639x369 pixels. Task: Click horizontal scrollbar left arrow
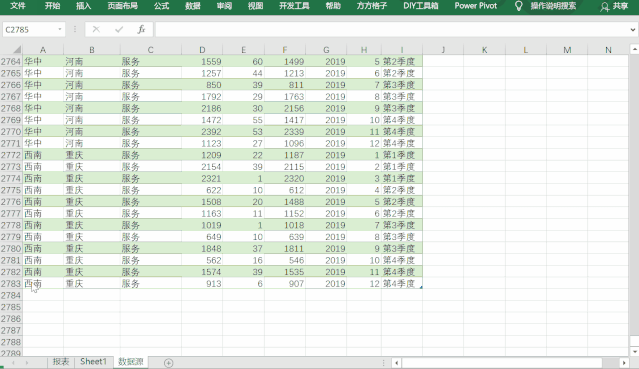(397, 362)
